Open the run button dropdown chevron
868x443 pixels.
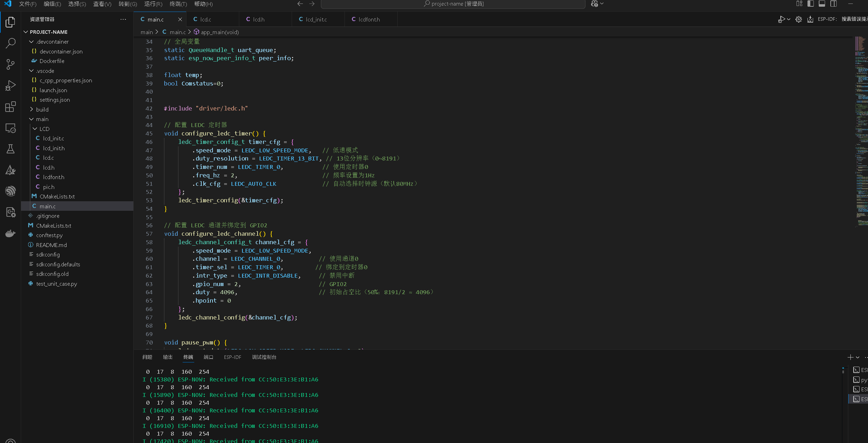(788, 19)
